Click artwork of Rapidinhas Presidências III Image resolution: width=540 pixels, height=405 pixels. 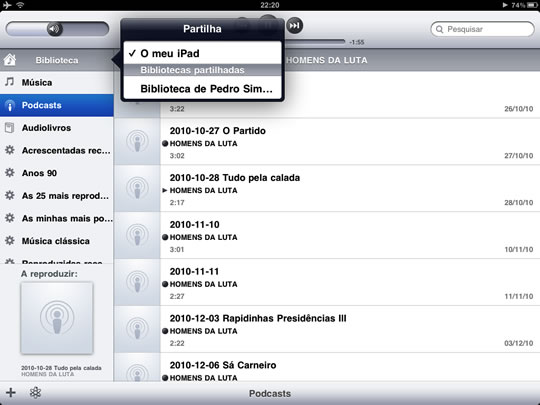pyautogui.click(x=137, y=329)
